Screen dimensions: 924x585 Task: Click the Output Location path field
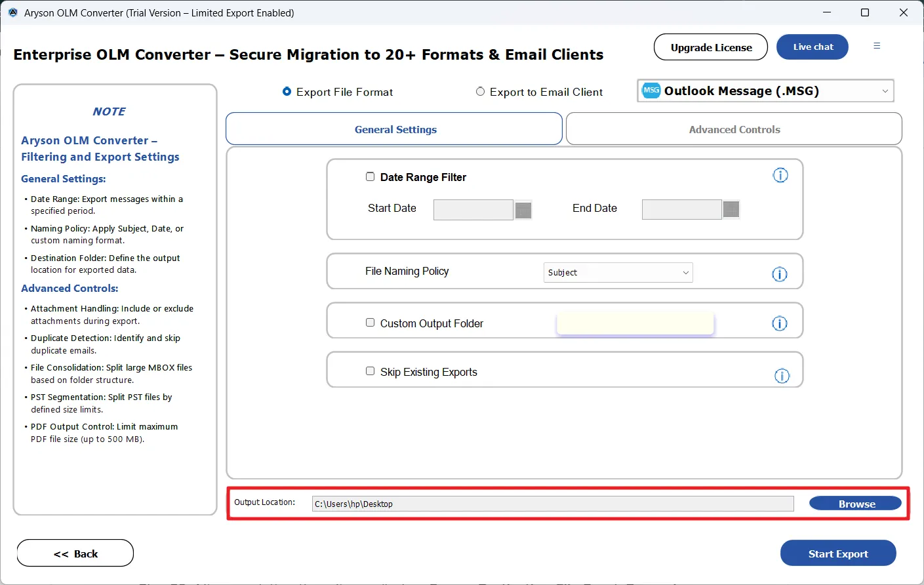(552, 504)
